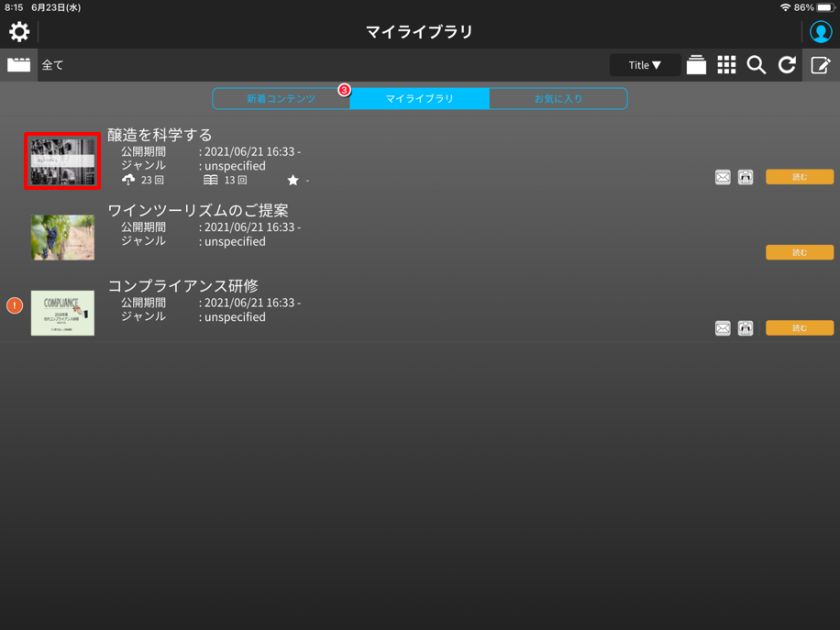Tap the edit pencil icon

(x=820, y=65)
